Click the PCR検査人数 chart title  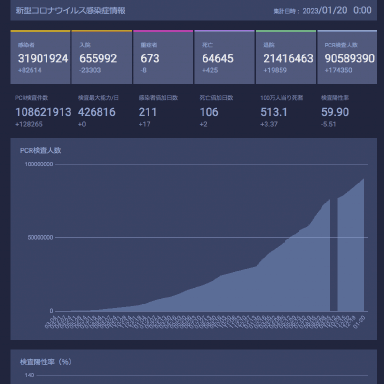click(41, 151)
